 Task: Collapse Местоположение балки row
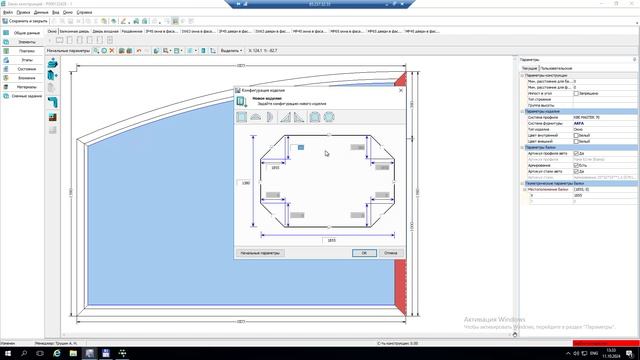(525, 189)
